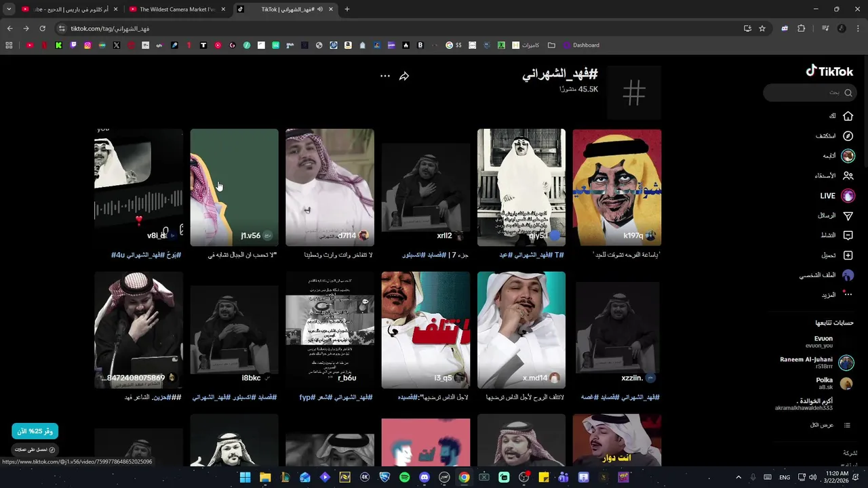Click the large hashtag symbol tile
Image resolution: width=868 pixels, height=488 pixels.
634,93
